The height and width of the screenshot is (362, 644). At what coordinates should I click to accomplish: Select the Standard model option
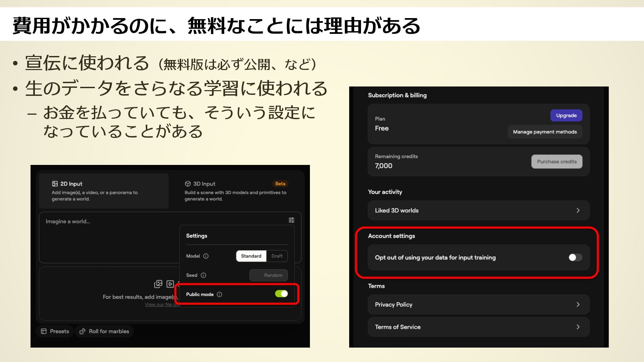pyautogui.click(x=251, y=256)
